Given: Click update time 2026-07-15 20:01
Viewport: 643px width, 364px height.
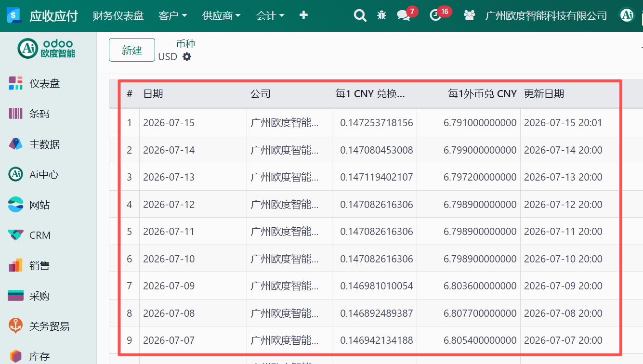Looking at the screenshot, I should [563, 122].
